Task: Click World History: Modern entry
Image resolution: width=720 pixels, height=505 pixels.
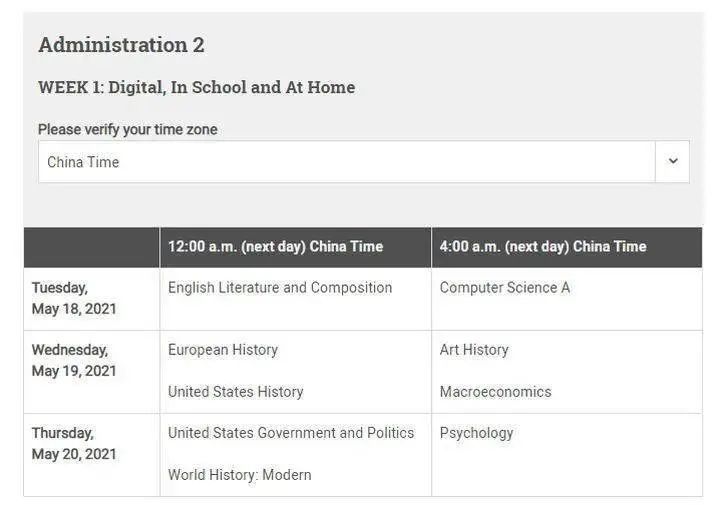Action: pos(239,475)
